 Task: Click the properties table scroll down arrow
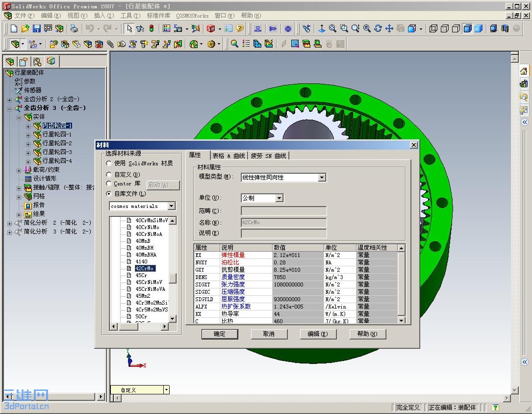point(402,321)
